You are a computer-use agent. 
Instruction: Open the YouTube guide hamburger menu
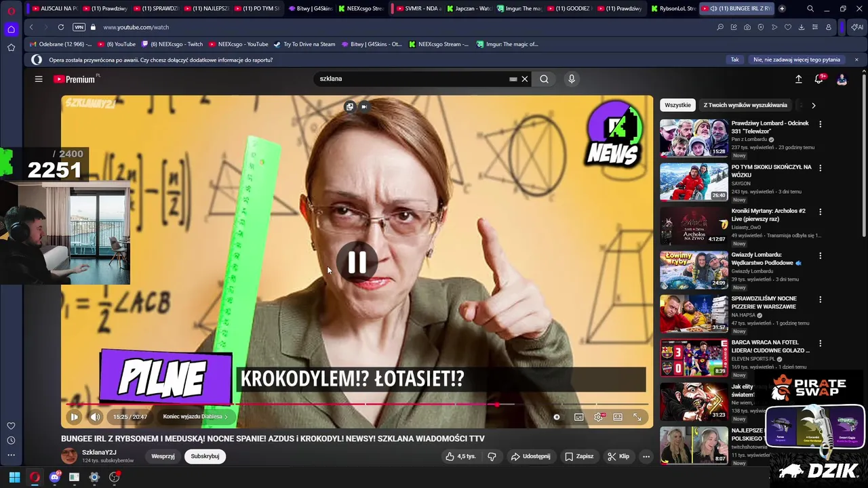(39, 79)
